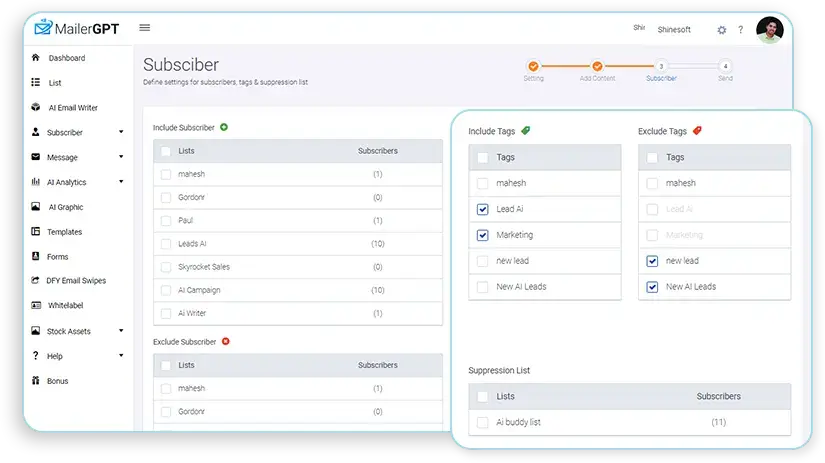Check new lead in Include Tags
Image resolution: width=825 pixels, height=463 pixels.
coord(482,260)
